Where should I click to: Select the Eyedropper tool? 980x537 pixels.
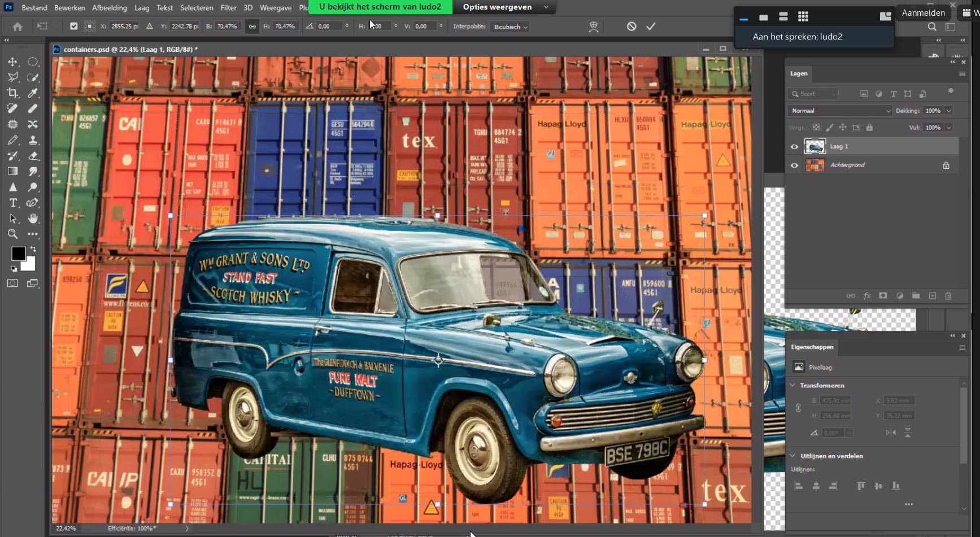click(33, 93)
